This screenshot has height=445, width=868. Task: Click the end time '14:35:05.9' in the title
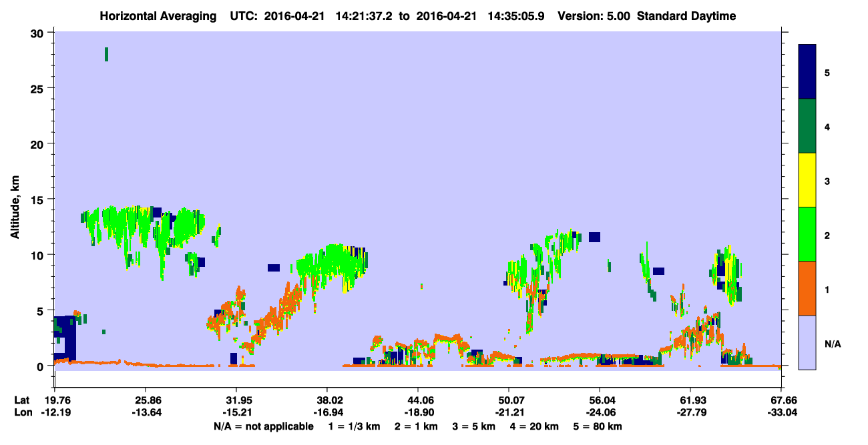click(x=517, y=16)
